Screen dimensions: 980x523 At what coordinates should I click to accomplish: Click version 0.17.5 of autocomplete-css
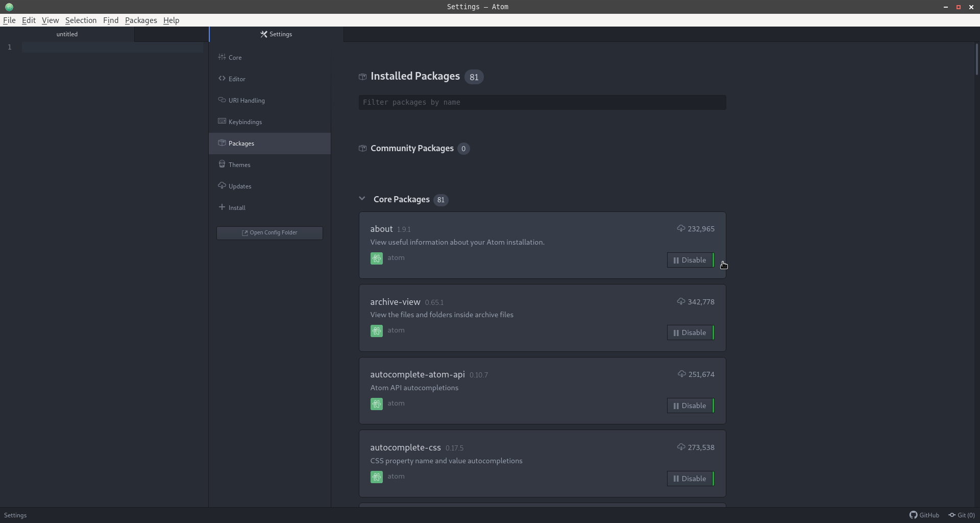tap(454, 448)
